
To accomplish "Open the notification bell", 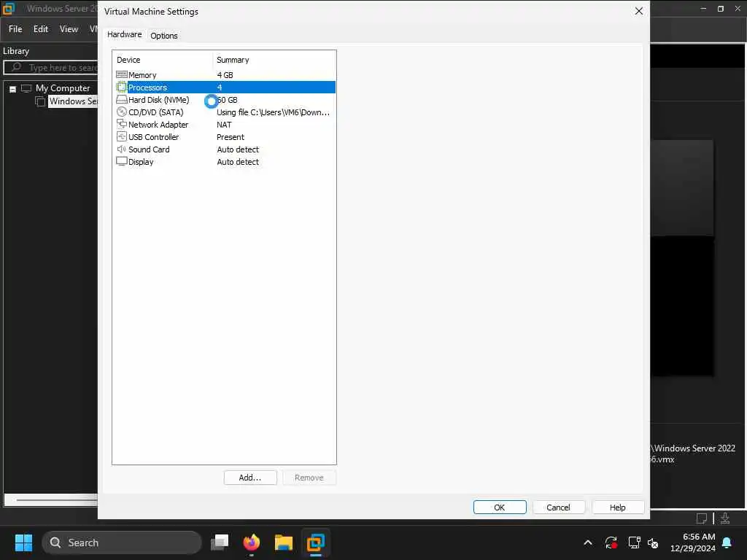I will click(727, 542).
